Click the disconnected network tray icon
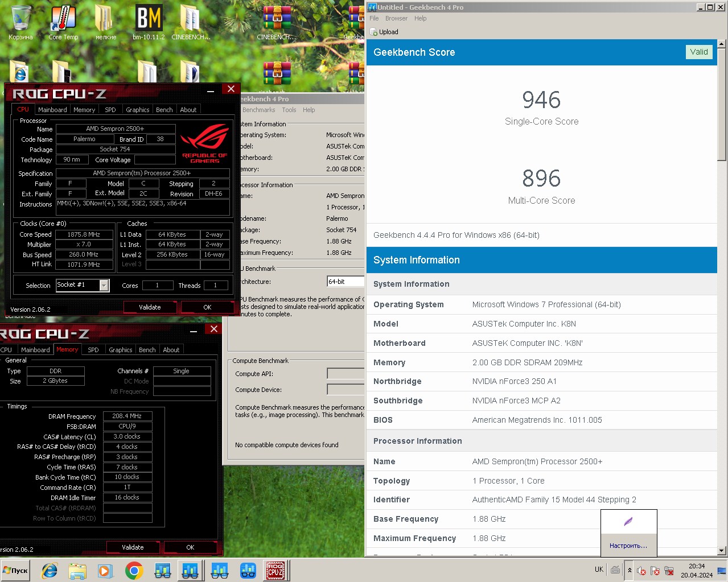728x582 pixels. pyautogui.click(x=669, y=570)
